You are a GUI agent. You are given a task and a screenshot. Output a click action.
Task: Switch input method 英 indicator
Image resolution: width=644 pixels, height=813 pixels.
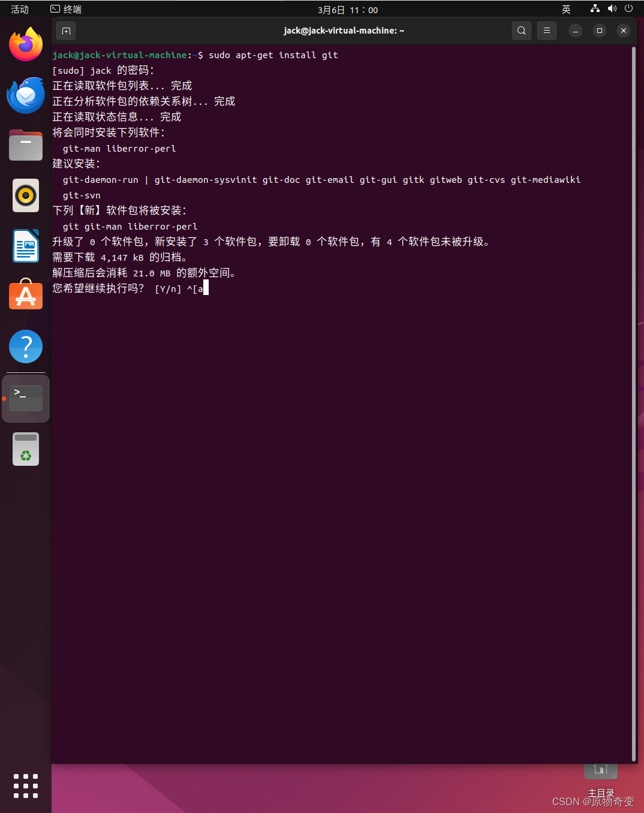point(566,10)
